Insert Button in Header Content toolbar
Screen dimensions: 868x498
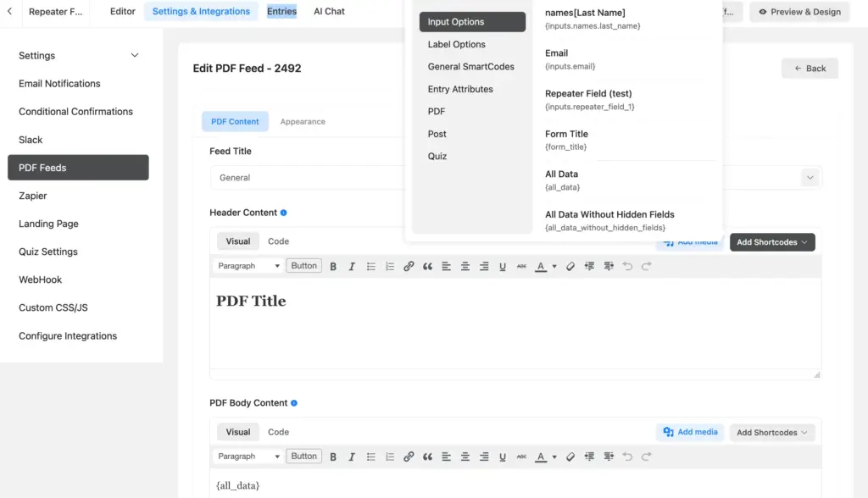[304, 266]
